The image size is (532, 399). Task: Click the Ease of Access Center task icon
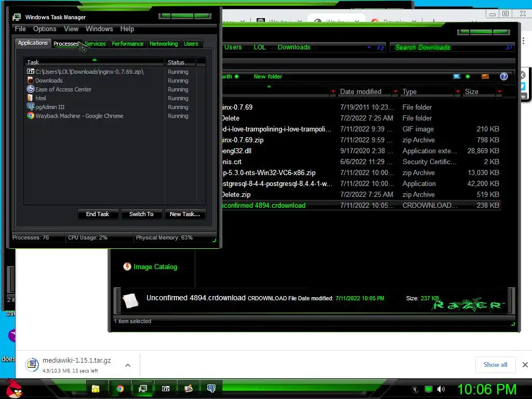point(31,89)
